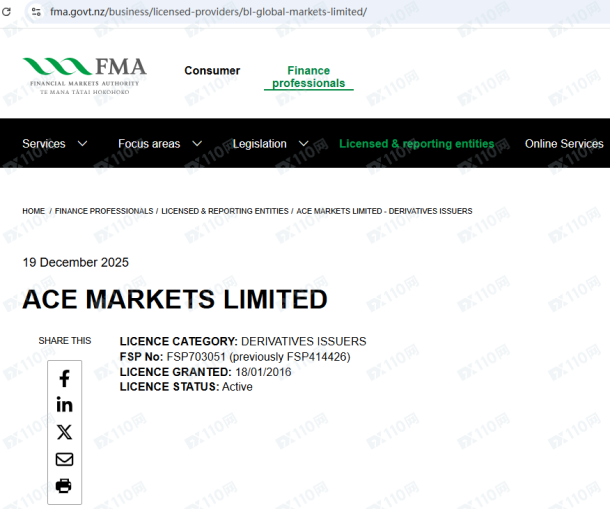The image size is (610, 509).
Task: Share this page by email
Action: (x=65, y=459)
